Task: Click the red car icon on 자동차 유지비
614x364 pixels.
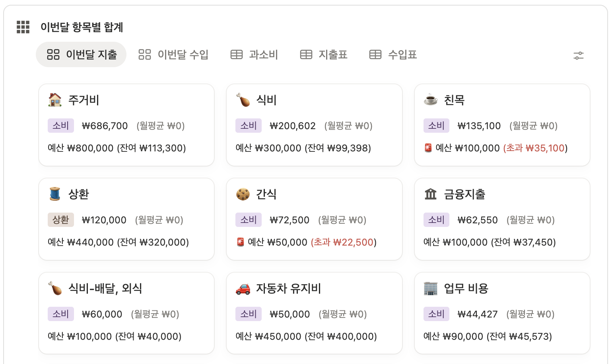Action: 243,288
